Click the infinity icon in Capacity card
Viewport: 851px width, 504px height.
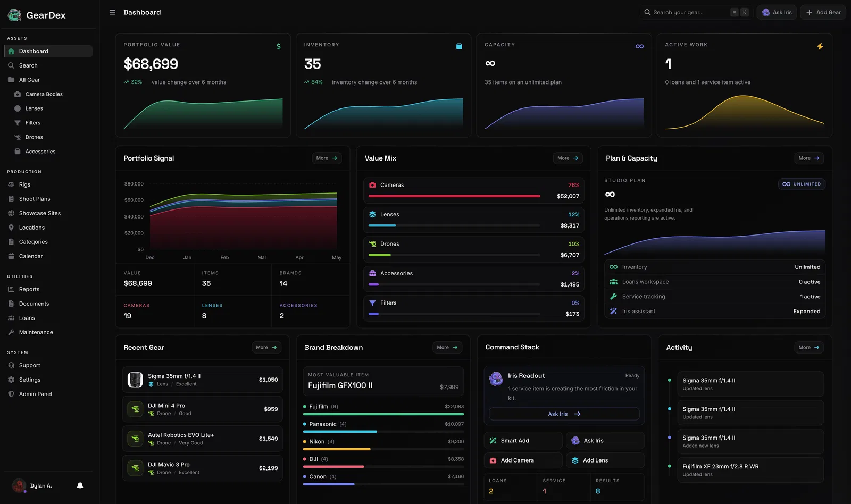click(x=639, y=46)
